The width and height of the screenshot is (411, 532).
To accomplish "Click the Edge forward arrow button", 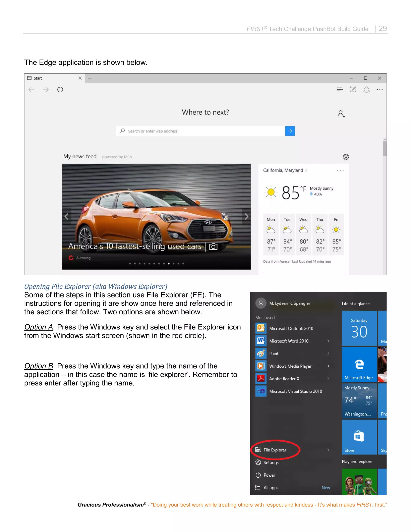I will 46,90.
